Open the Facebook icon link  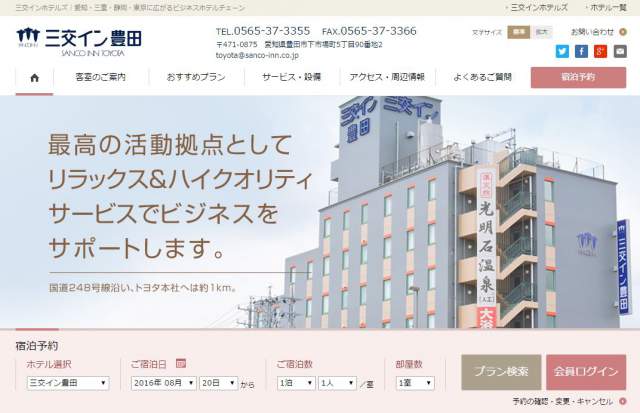pyautogui.click(x=581, y=51)
